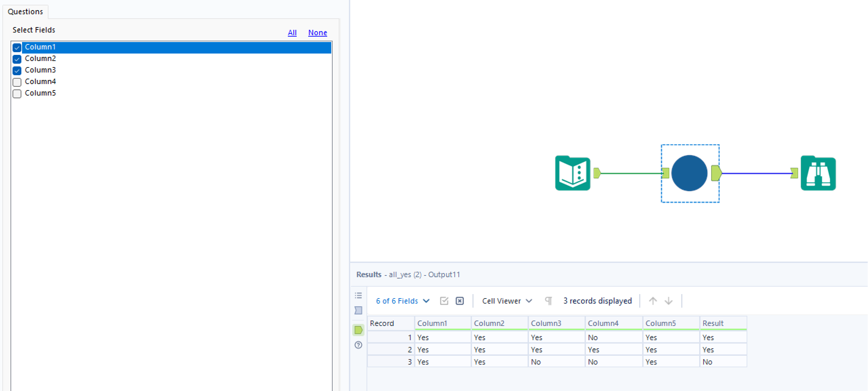Click the green output anchor icon in Results sidebar

(x=358, y=330)
